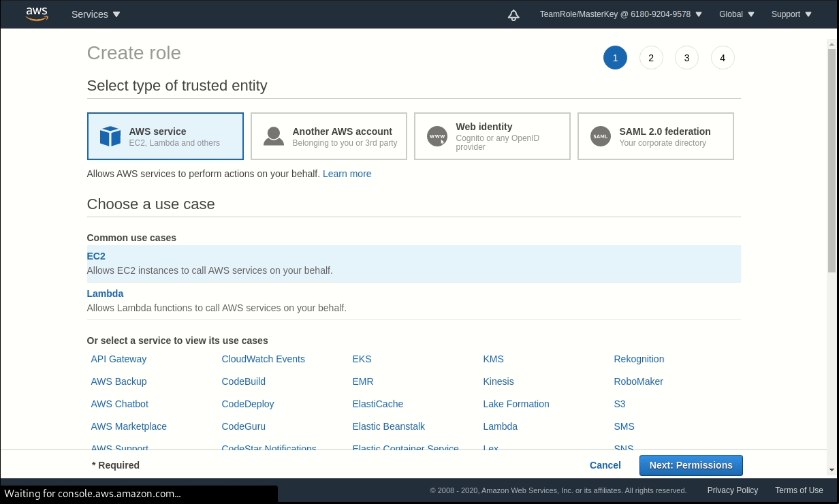Screen dimensions: 839x504
Task: Go to step 3 in wizard
Action: point(686,58)
